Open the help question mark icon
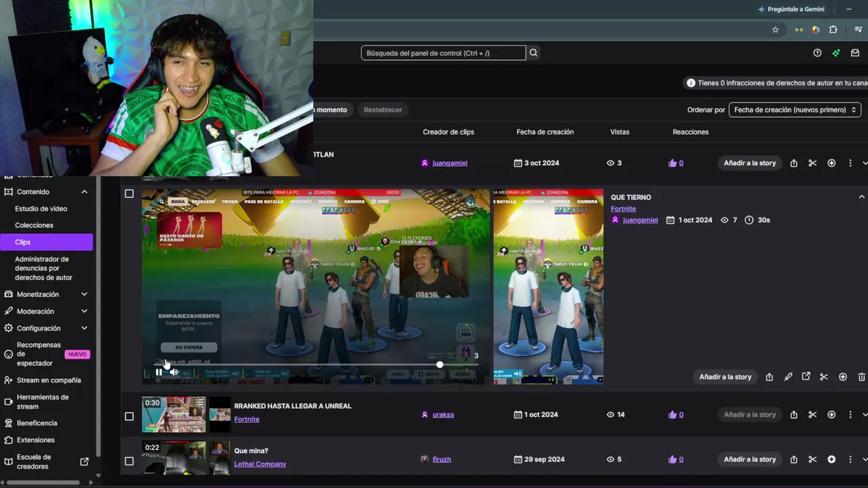The image size is (868, 488). tap(817, 53)
